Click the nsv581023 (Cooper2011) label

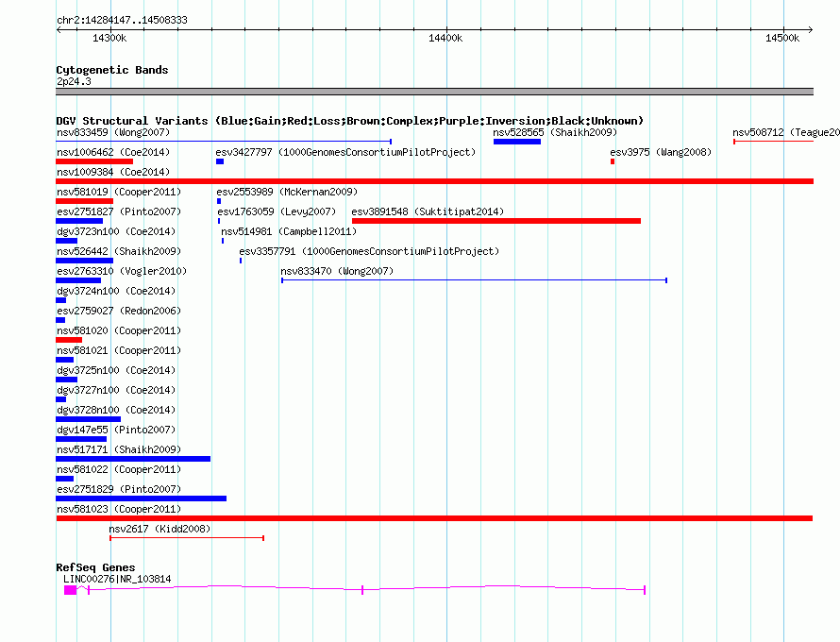pyautogui.click(x=119, y=509)
